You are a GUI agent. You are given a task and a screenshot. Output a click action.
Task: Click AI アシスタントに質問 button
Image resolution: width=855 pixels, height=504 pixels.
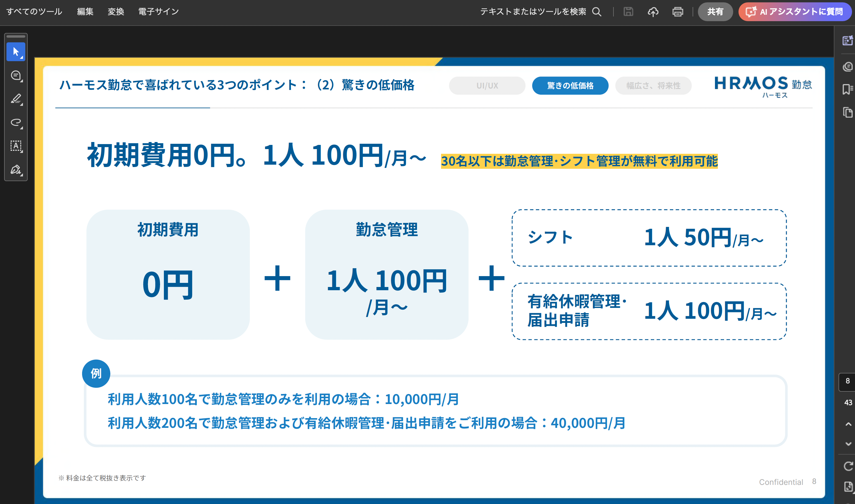[795, 12]
